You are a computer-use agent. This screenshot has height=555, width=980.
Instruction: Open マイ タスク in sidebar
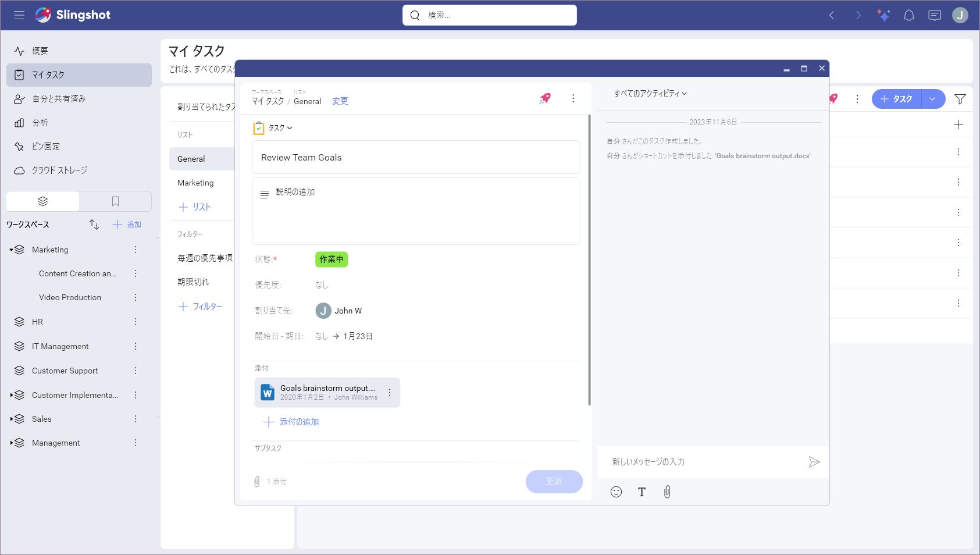(79, 75)
